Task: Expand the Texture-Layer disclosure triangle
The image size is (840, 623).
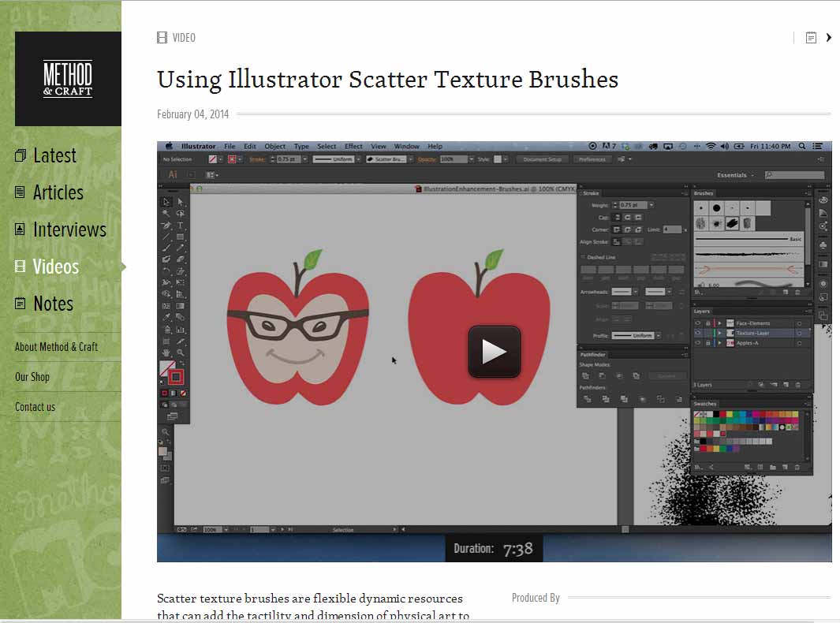Action: (x=719, y=334)
